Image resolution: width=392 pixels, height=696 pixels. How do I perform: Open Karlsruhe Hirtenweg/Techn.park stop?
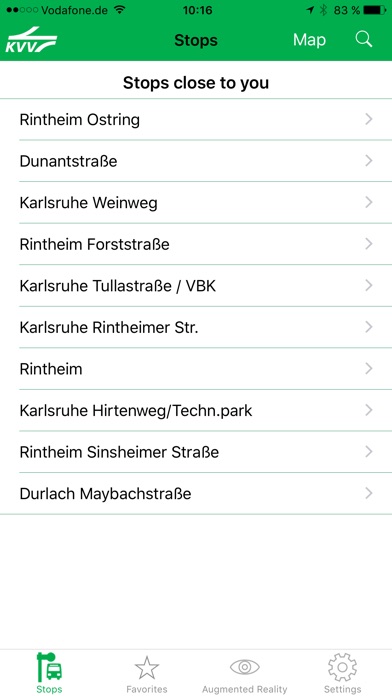196,411
